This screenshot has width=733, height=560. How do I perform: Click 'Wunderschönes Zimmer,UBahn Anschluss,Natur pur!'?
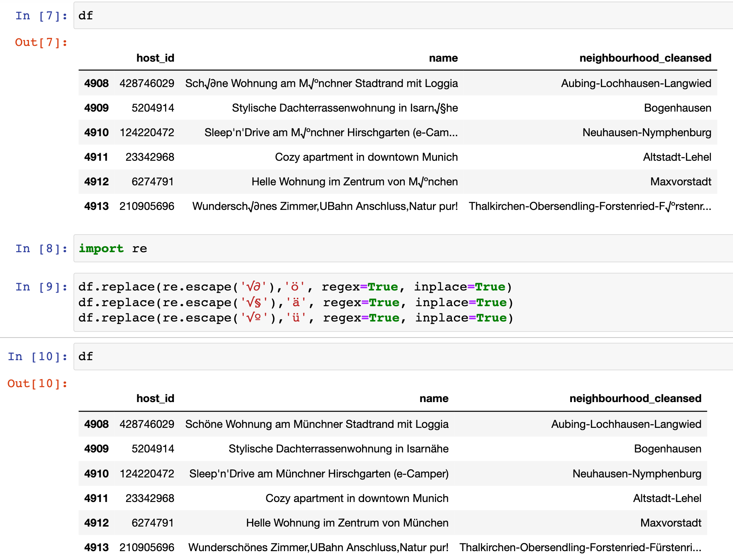[318, 548]
